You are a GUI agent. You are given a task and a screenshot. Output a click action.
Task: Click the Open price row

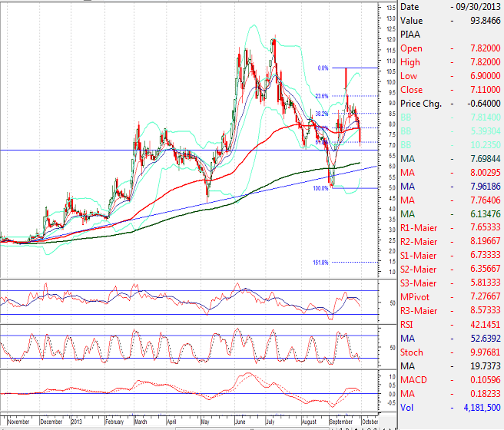coord(450,48)
